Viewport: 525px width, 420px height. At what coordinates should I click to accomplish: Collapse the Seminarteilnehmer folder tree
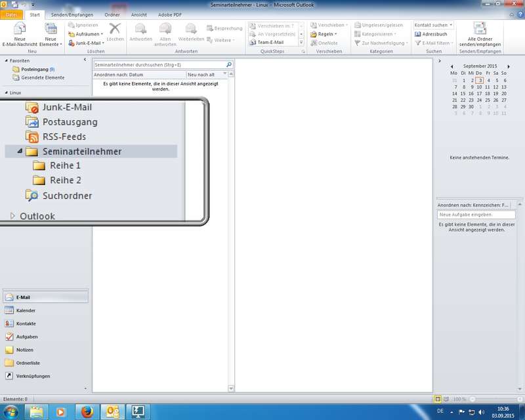[x=19, y=152]
